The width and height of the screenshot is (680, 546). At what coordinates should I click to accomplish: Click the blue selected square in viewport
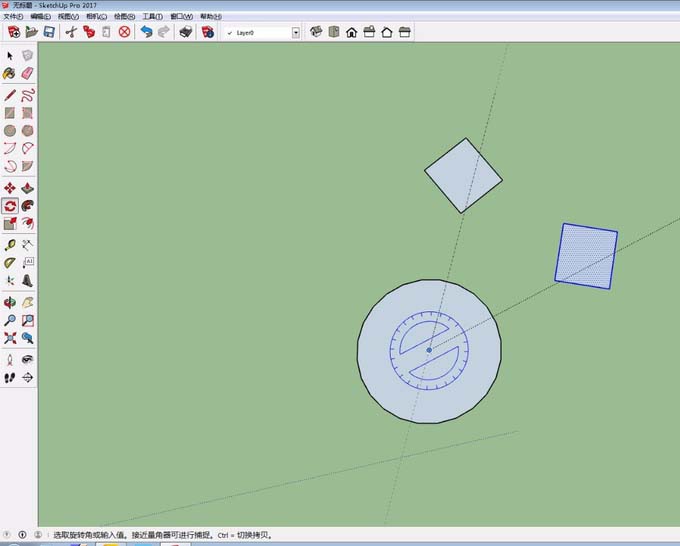586,255
